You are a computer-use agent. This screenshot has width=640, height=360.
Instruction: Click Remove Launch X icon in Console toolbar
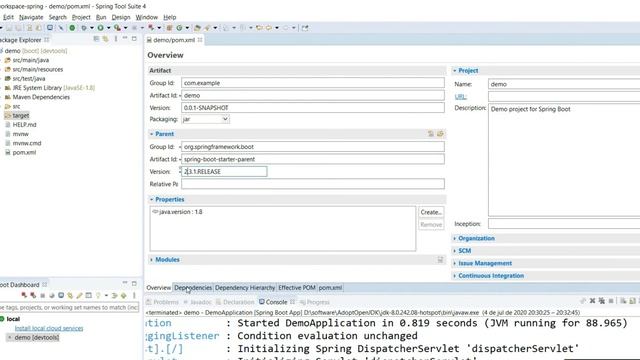592,301
